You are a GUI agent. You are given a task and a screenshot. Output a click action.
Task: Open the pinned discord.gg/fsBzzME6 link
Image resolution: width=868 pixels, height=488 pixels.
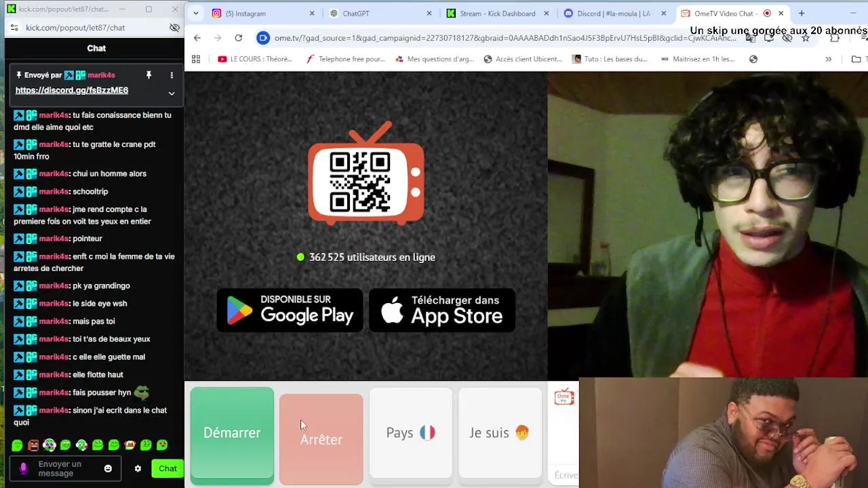pyautogui.click(x=72, y=90)
